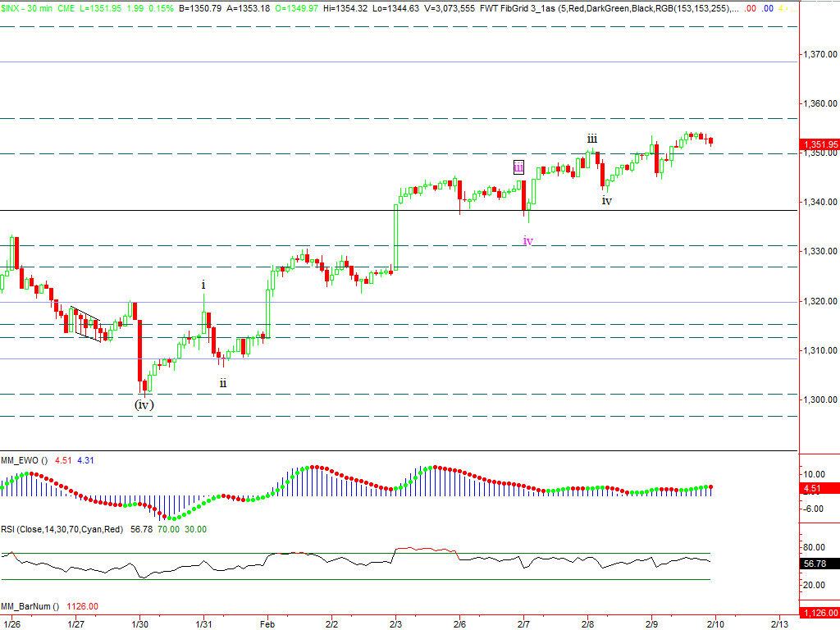This screenshot has height=630, width=840.
Task: Open the RSI indicator label settings
Action: click(59, 529)
